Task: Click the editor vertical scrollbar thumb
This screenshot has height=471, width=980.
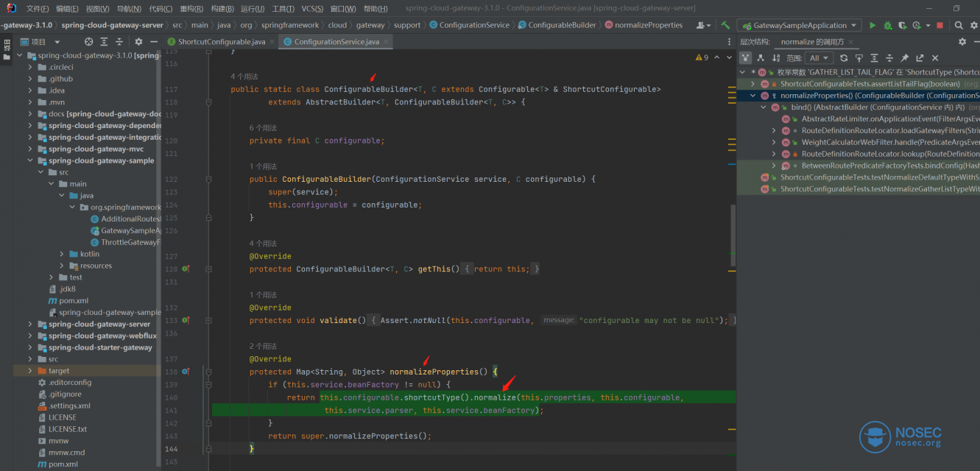Action: (x=733, y=236)
